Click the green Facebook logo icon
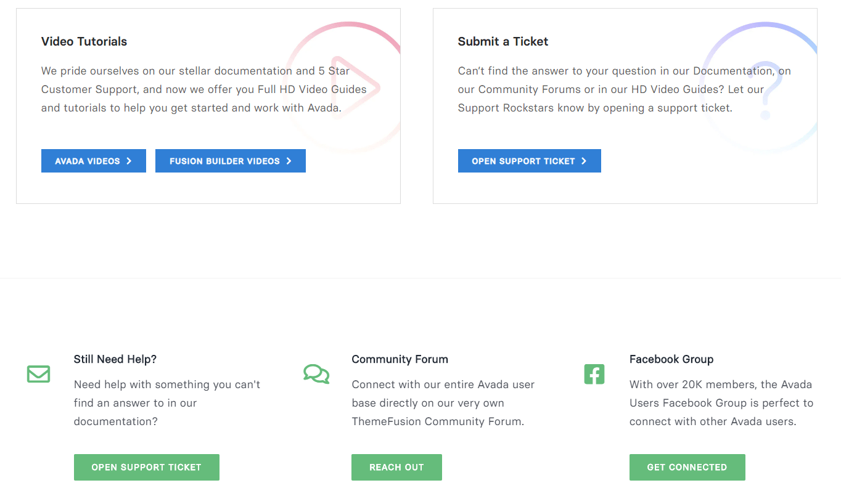 click(x=594, y=374)
